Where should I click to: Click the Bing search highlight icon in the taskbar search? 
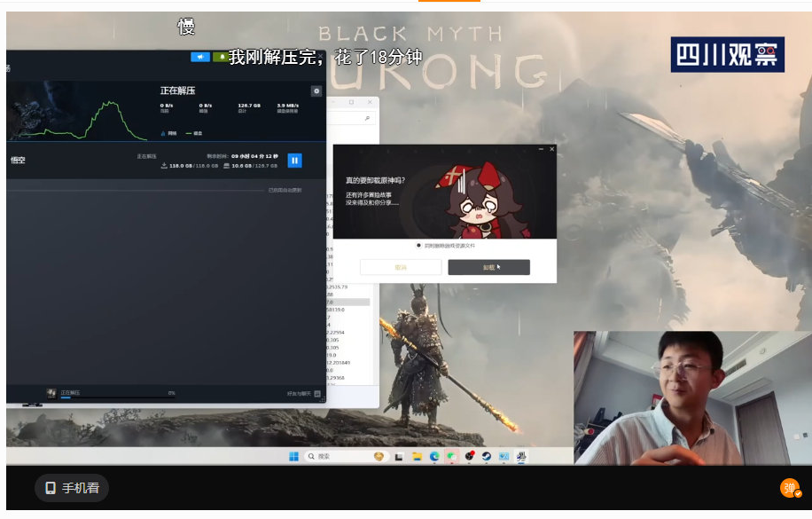(379, 456)
